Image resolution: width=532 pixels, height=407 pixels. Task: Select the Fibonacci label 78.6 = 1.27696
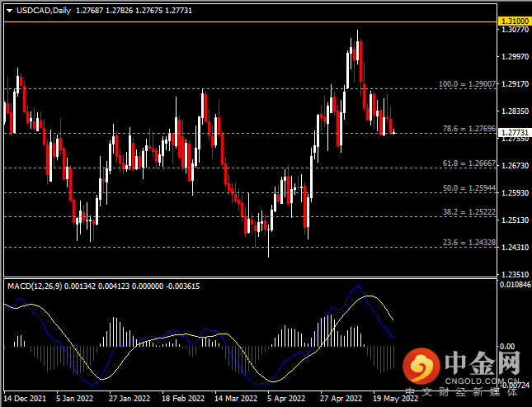pos(469,129)
